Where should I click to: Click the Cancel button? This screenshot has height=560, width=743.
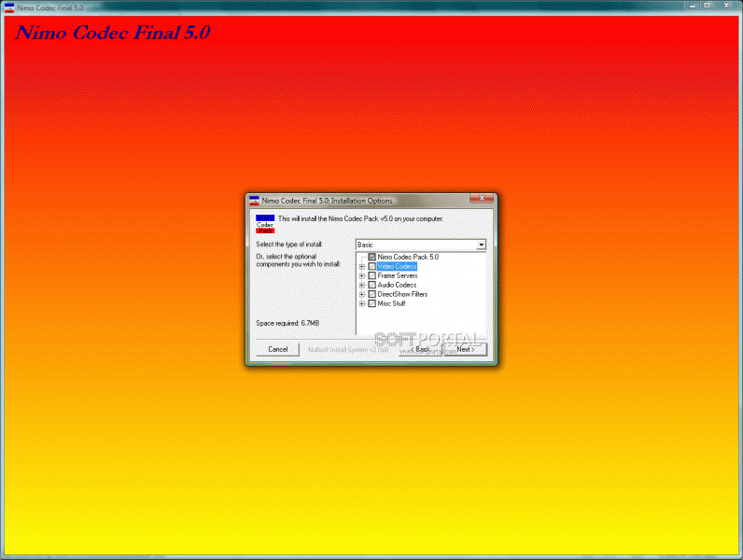[x=277, y=349]
